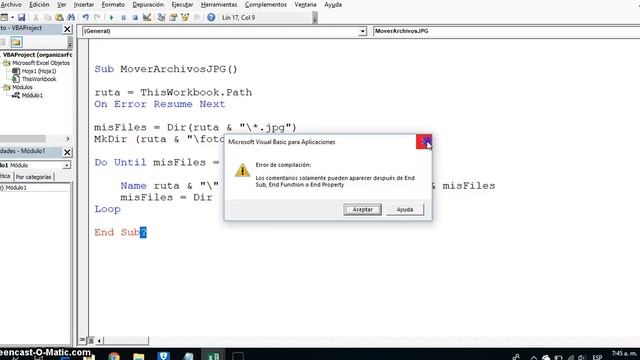Click ESP language indicator in tray
The image size is (640, 360).
(597, 357)
